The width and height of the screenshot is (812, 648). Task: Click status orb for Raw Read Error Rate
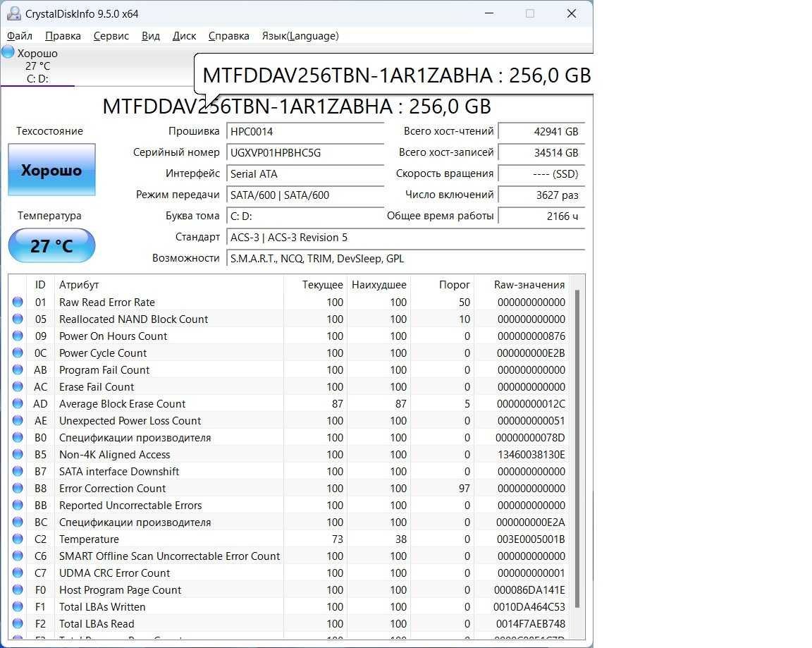click(18, 302)
